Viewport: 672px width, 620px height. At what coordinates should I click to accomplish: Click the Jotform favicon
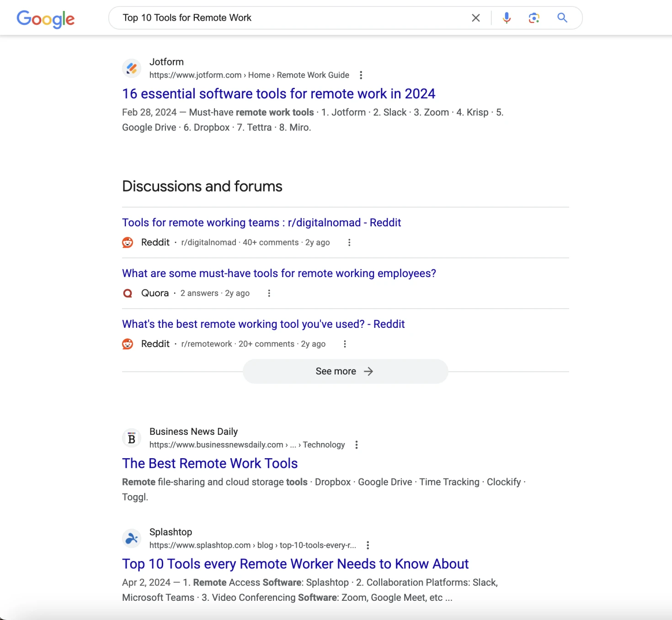(132, 69)
